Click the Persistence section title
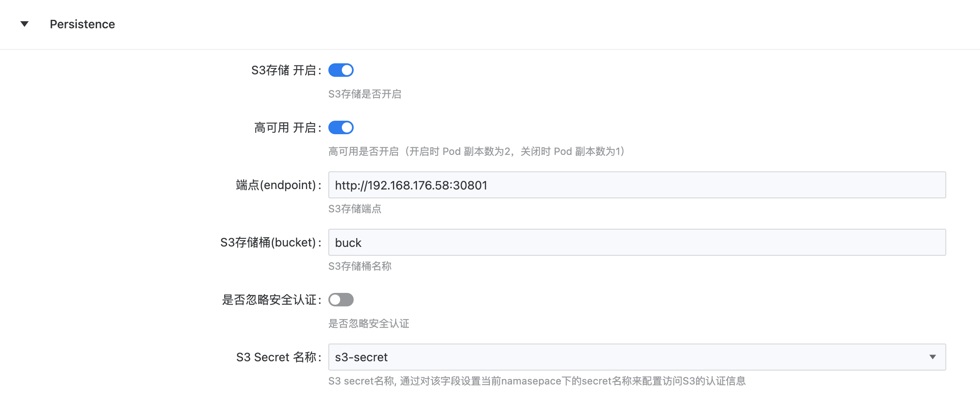The height and width of the screenshot is (406, 980). (82, 24)
